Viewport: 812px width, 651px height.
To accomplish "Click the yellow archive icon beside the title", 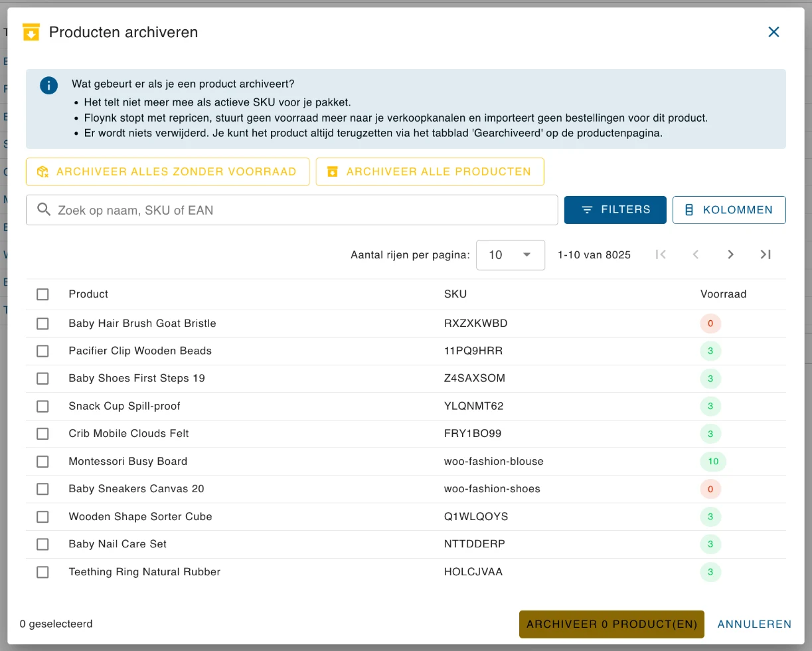I will point(31,32).
